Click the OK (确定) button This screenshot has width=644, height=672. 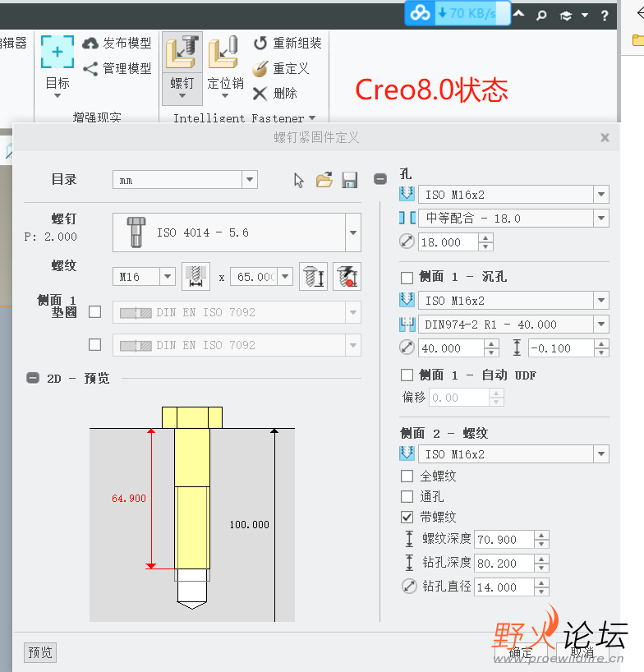[x=522, y=653]
